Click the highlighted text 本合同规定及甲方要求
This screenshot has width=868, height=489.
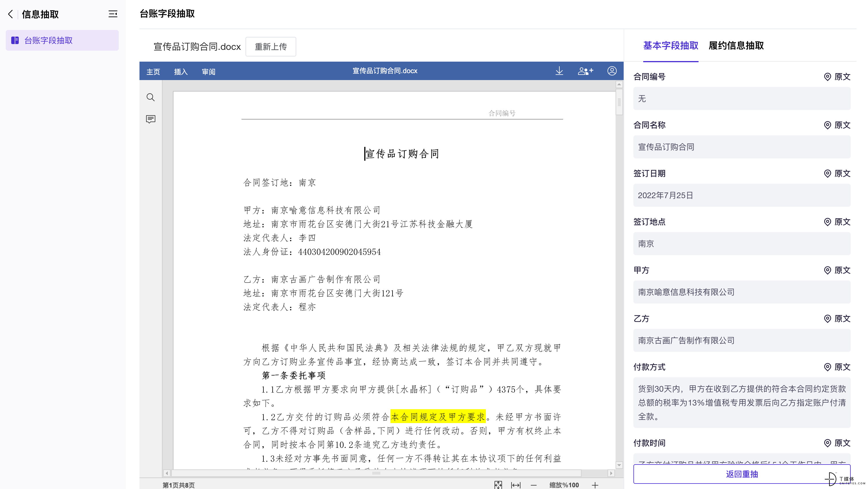click(438, 417)
